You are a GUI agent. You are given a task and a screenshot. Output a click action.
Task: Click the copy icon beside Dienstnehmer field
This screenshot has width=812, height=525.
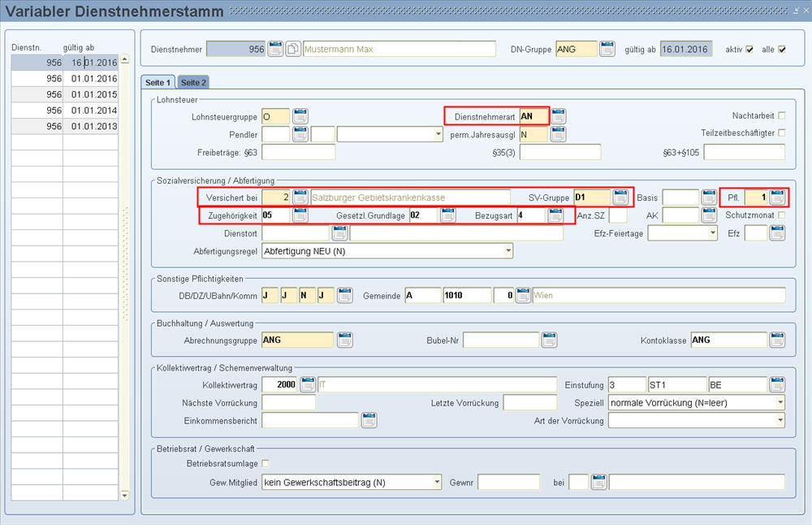pos(293,50)
